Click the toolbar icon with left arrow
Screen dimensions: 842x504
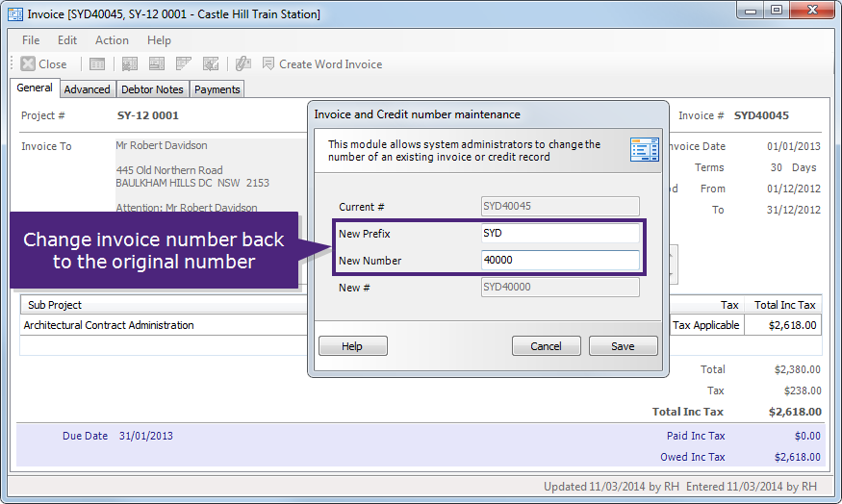(211, 63)
